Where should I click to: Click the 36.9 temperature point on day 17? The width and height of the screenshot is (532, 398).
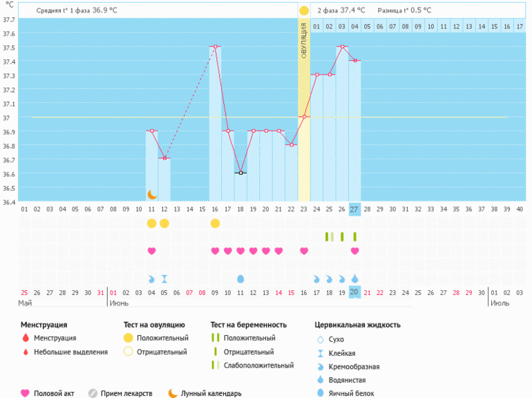[228, 131]
